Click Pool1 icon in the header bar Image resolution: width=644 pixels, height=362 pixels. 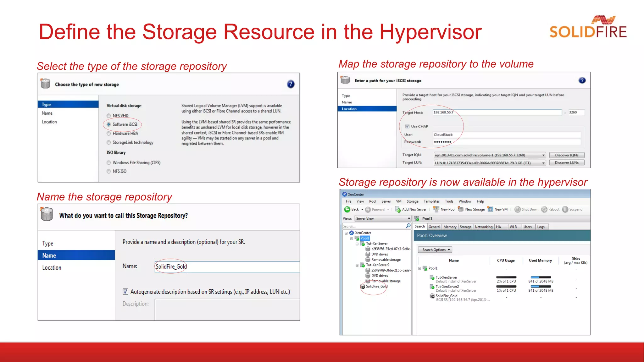(x=417, y=218)
